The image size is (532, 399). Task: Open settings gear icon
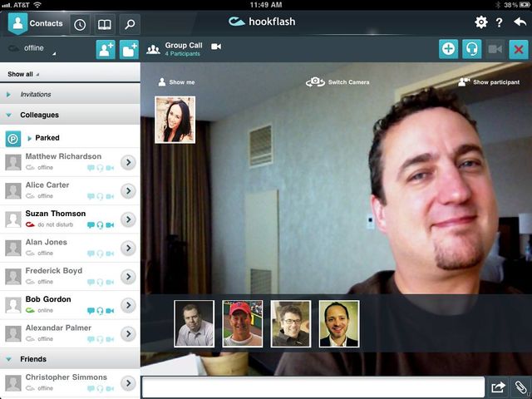(x=480, y=22)
